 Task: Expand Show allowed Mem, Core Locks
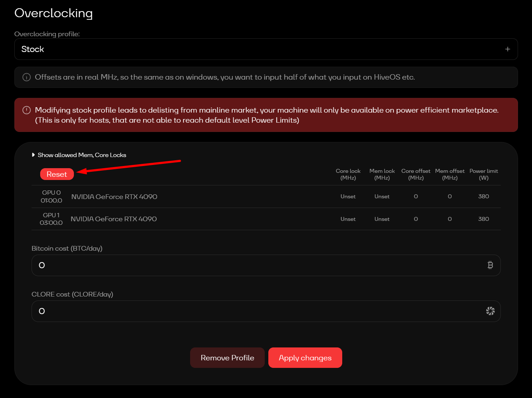point(79,155)
